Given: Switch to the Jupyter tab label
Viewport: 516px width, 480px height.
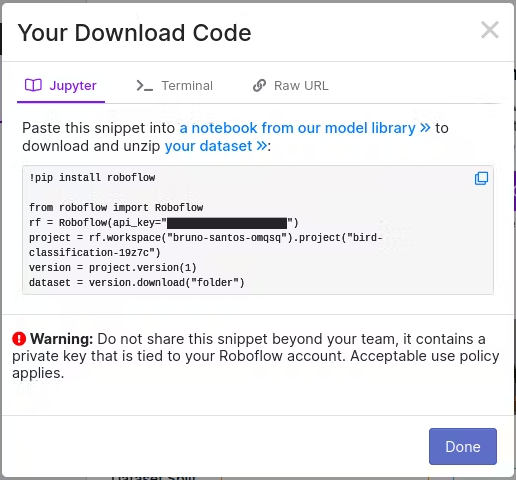Looking at the screenshot, I should pos(73,86).
